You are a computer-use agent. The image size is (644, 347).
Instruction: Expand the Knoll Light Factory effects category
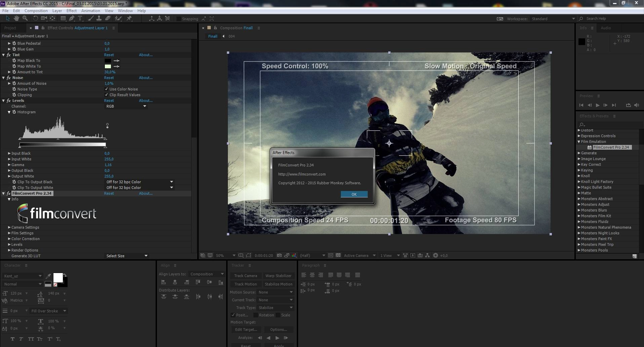point(579,182)
